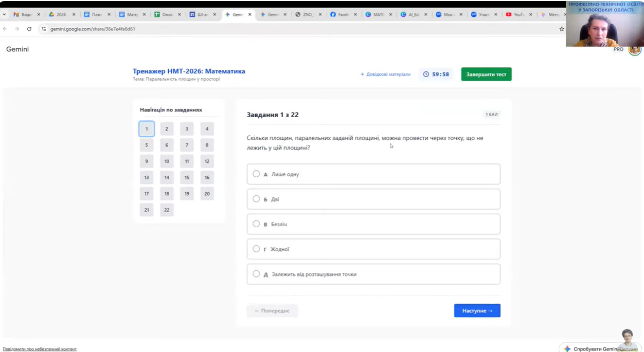Select answer А 'Лише одну'
This screenshot has width=644, height=352.
[256, 174]
